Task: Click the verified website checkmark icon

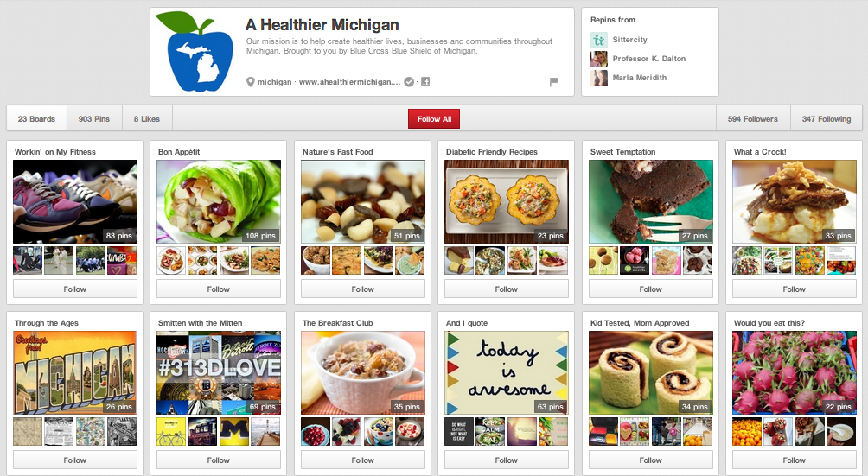Action: [409, 82]
